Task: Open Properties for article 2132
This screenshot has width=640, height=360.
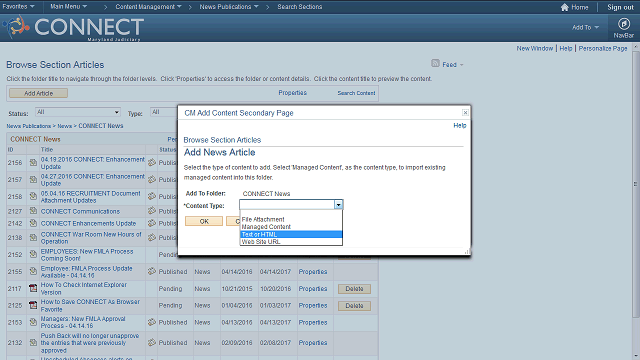Action: coord(313,342)
